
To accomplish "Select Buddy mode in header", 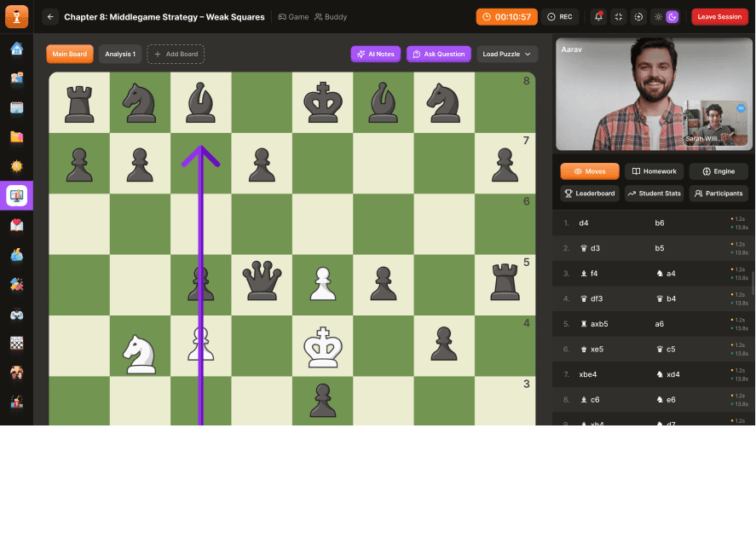I will [331, 17].
